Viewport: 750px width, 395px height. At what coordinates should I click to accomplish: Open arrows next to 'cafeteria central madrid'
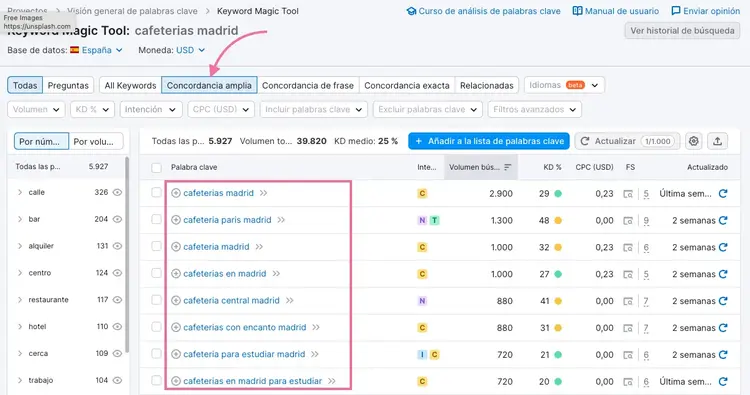point(289,300)
